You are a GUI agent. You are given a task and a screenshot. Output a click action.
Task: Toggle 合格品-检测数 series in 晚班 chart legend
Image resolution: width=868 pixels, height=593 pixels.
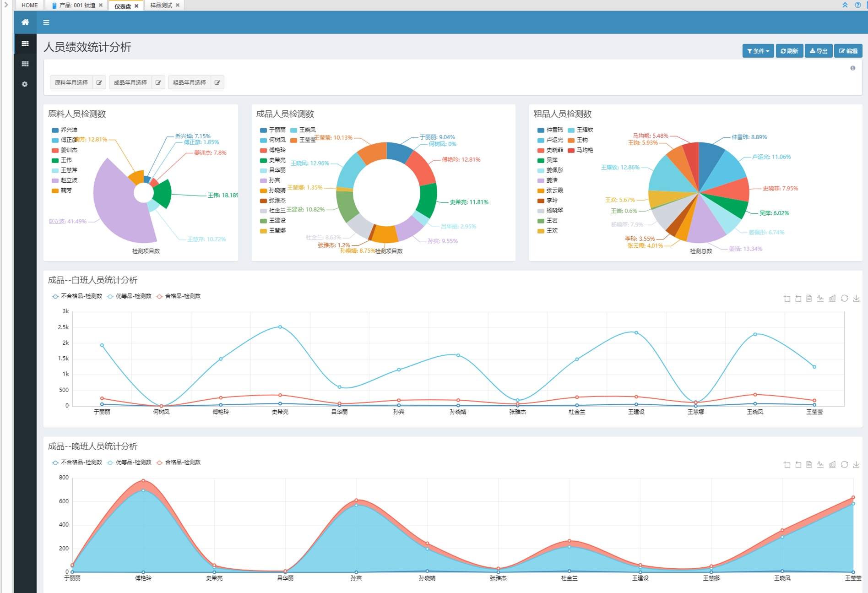point(179,462)
